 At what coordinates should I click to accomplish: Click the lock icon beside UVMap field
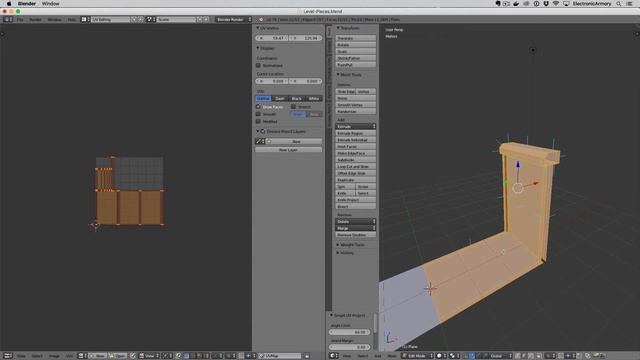(307, 356)
